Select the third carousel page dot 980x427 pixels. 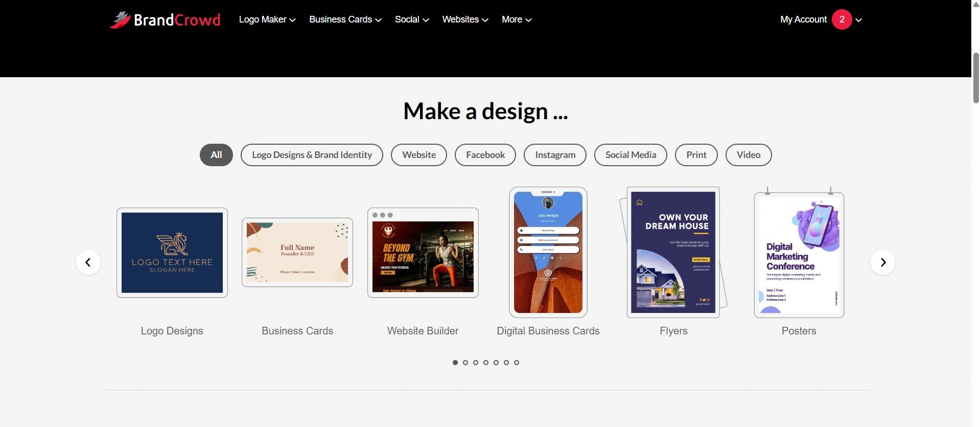point(476,363)
